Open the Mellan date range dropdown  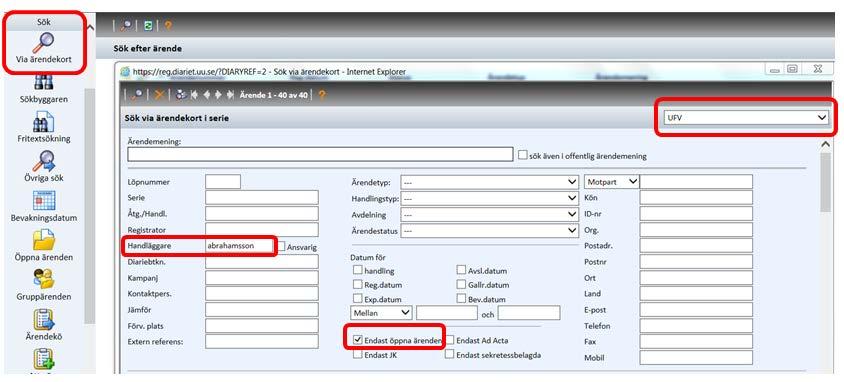pyautogui.click(x=381, y=312)
